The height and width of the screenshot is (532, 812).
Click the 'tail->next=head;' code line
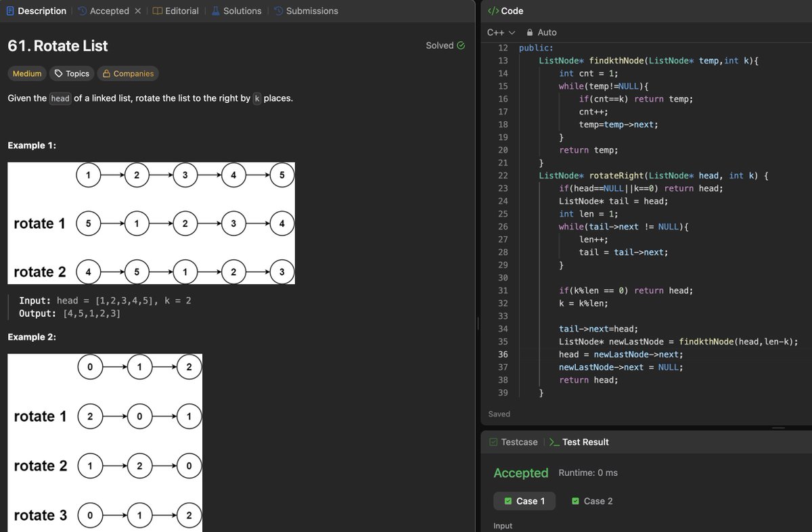pos(599,329)
